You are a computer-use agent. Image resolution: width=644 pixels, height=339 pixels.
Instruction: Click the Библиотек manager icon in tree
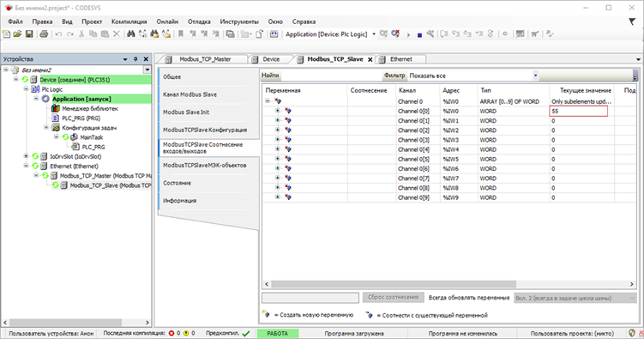click(x=56, y=108)
